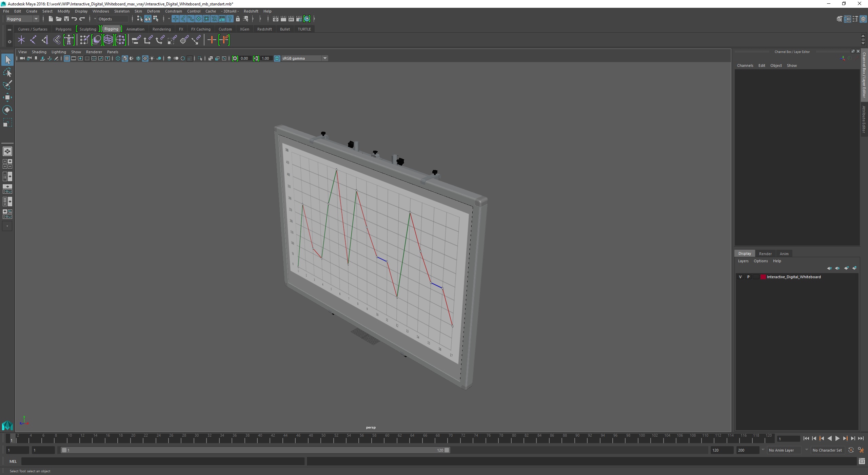
Task: Click the Render current frame icon
Action: (283, 19)
